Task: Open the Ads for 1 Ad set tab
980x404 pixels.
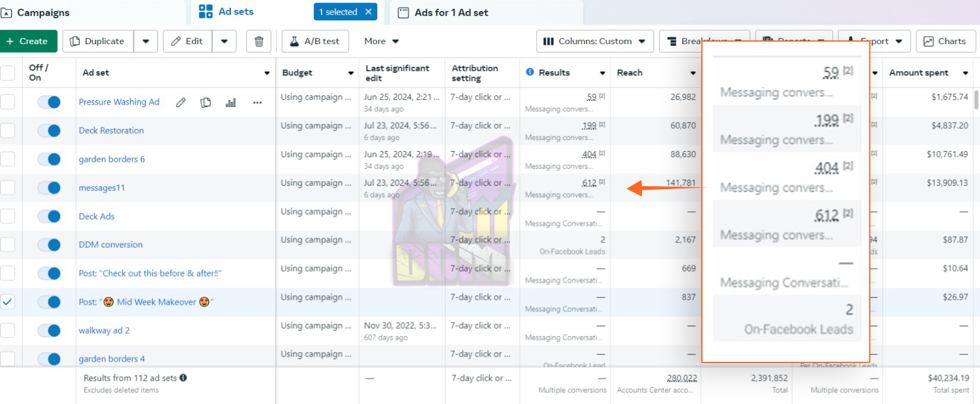Action: 451,12
